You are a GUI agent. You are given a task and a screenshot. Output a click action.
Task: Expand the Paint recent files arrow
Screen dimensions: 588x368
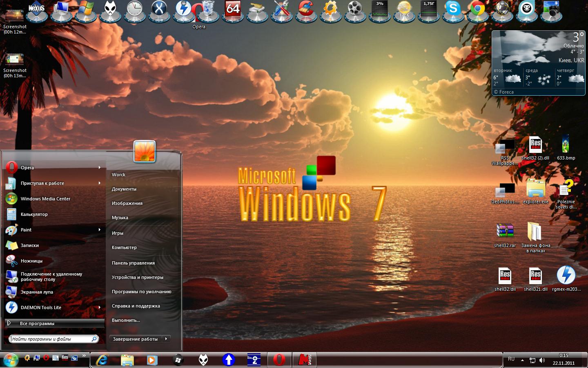pos(99,229)
